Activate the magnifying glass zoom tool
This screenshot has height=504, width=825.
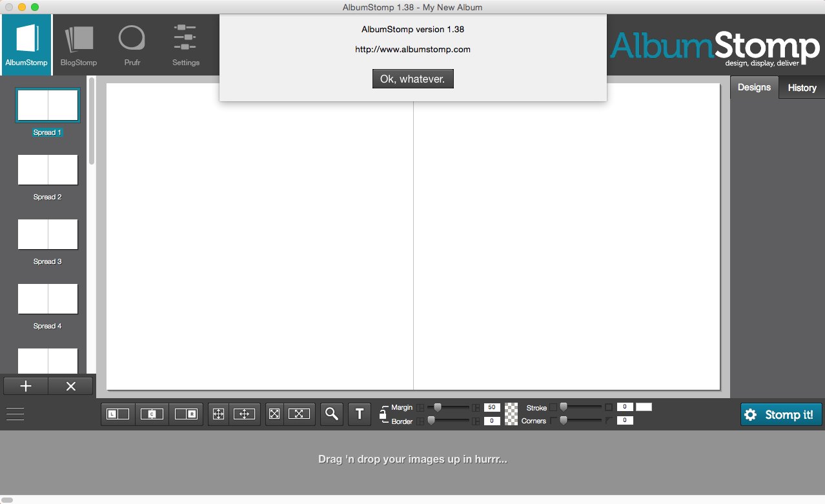point(332,414)
